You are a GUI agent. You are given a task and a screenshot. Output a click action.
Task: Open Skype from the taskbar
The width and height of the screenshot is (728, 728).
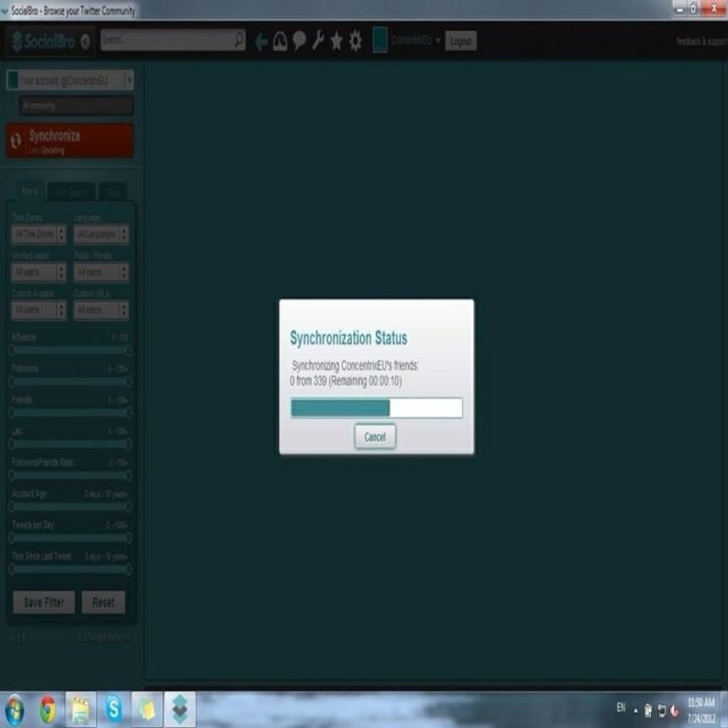(x=114, y=709)
